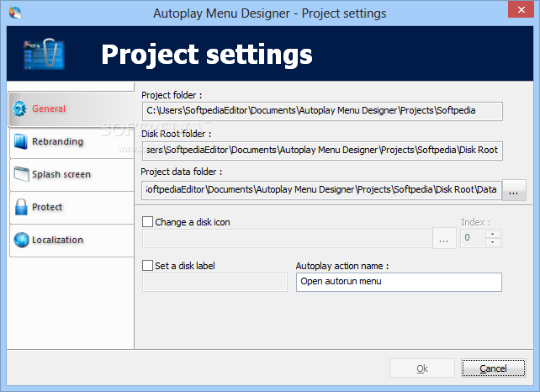
Task: Click the Protect padlock icon
Action: pos(21,207)
